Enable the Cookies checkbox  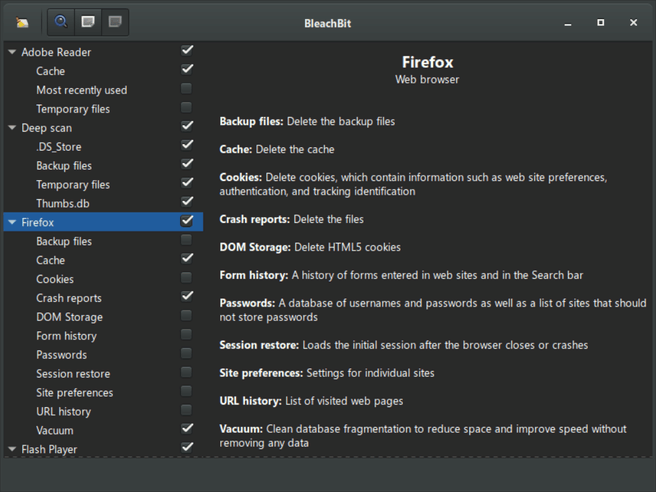187,277
